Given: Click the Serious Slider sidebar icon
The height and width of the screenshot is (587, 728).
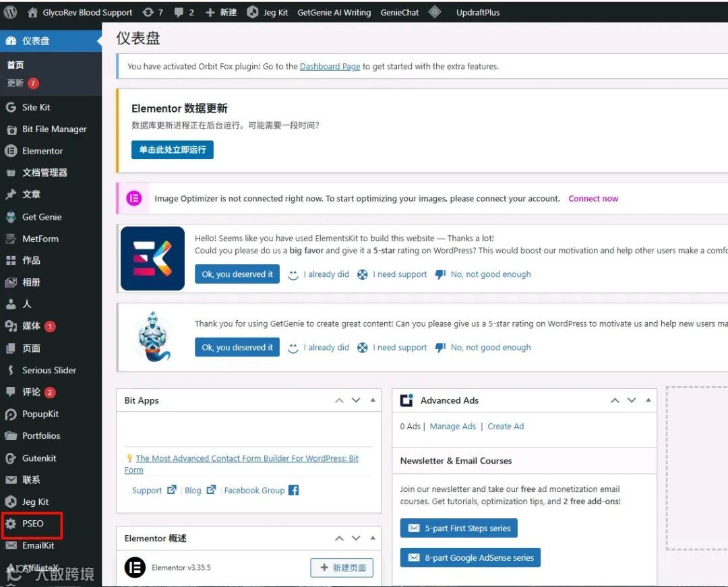Looking at the screenshot, I should click(11, 370).
